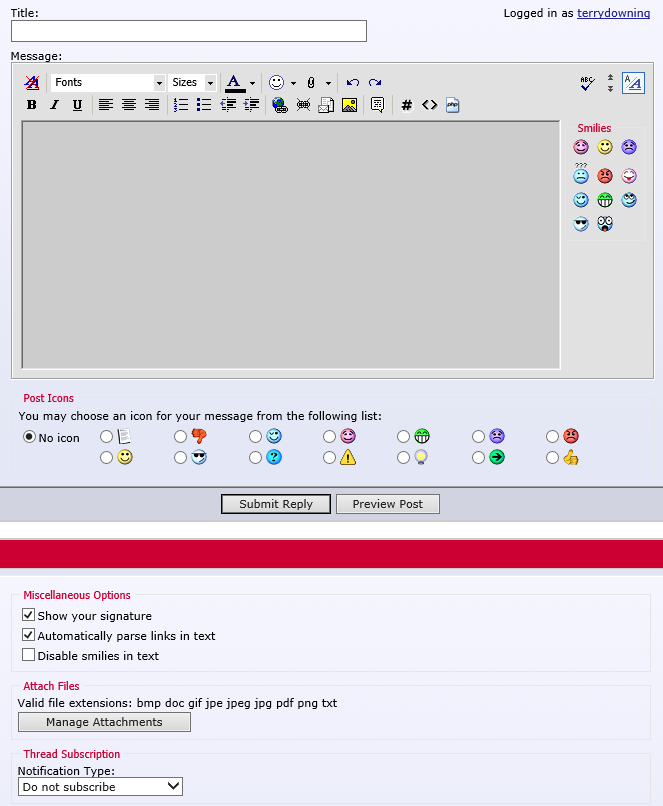Click Manage Attachments button
663x806 pixels.
click(x=104, y=722)
